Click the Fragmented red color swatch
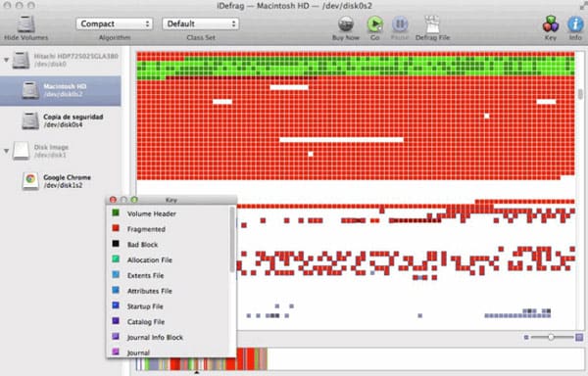The height and width of the screenshot is (376, 588). click(116, 228)
